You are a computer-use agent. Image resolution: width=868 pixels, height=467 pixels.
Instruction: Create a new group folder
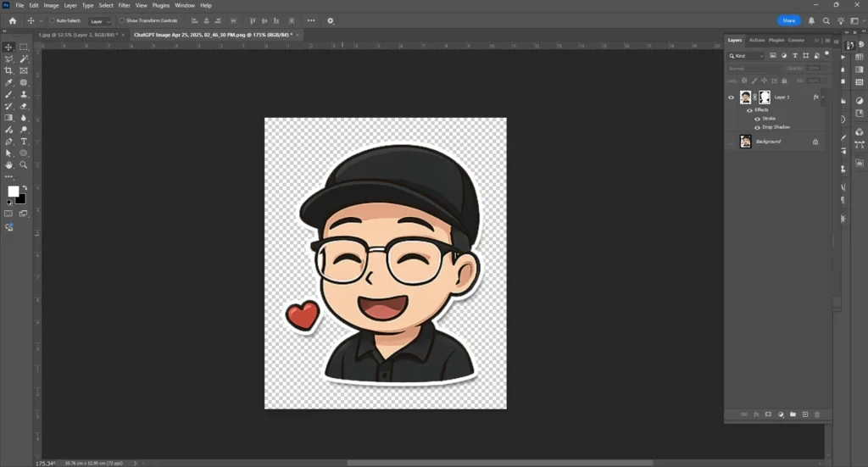(793, 414)
